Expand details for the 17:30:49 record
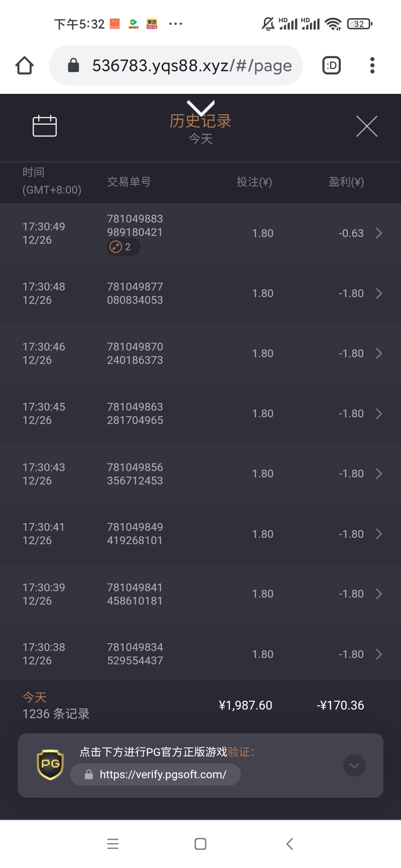Viewport: 401px width, 868px height. coord(379,233)
